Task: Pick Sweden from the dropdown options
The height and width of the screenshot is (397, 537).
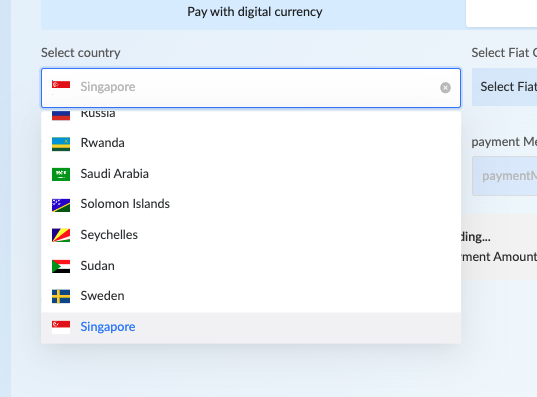Action: tap(251, 296)
